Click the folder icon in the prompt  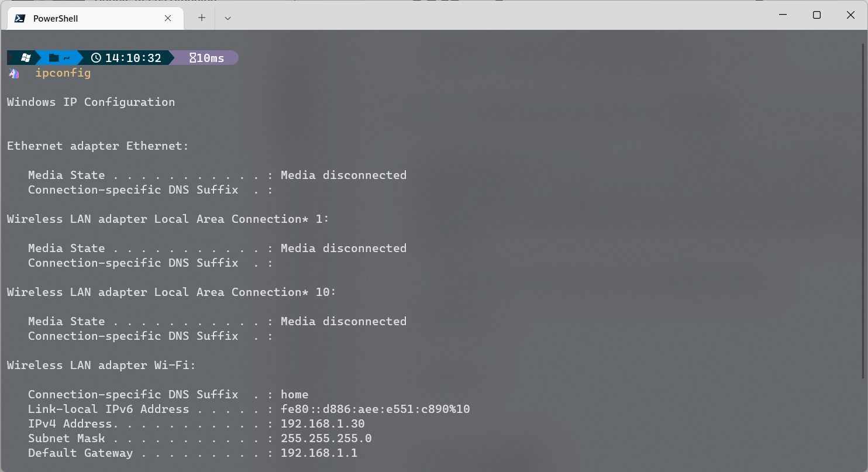click(x=54, y=58)
